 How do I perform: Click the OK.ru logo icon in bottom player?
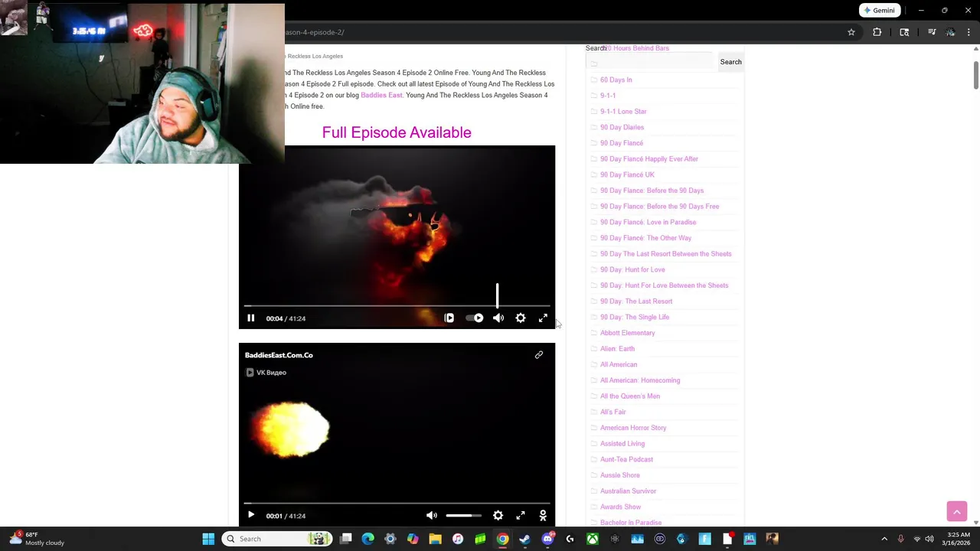click(x=543, y=516)
